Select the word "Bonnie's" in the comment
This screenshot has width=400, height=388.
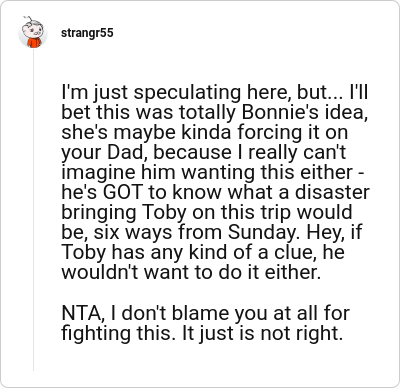point(280,113)
